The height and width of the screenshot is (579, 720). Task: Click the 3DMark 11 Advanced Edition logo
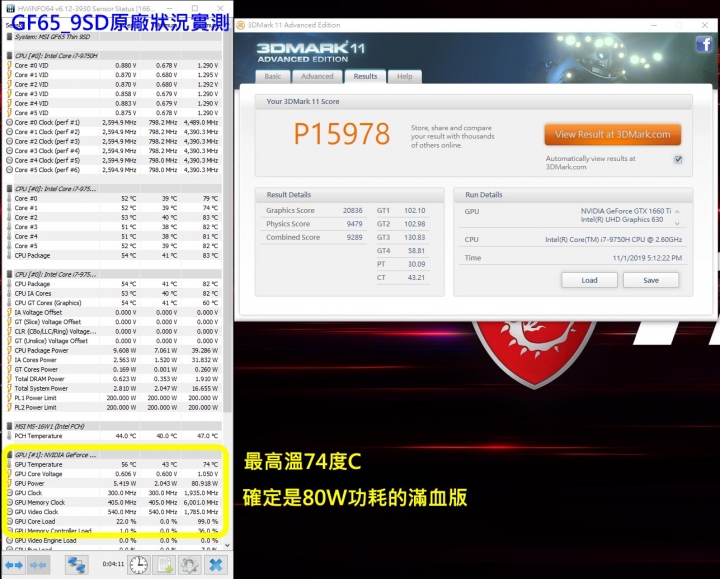[x=310, y=52]
